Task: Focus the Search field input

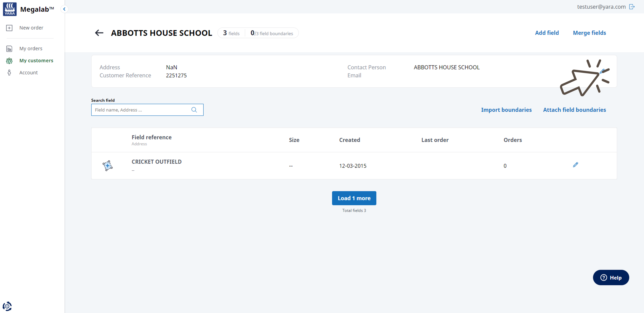Action: coord(140,110)
